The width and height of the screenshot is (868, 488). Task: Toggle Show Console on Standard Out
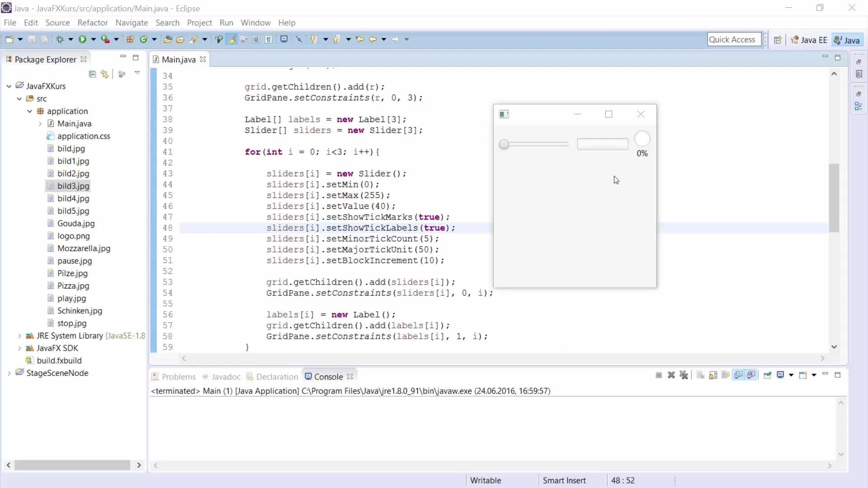(x=739, y=375)
